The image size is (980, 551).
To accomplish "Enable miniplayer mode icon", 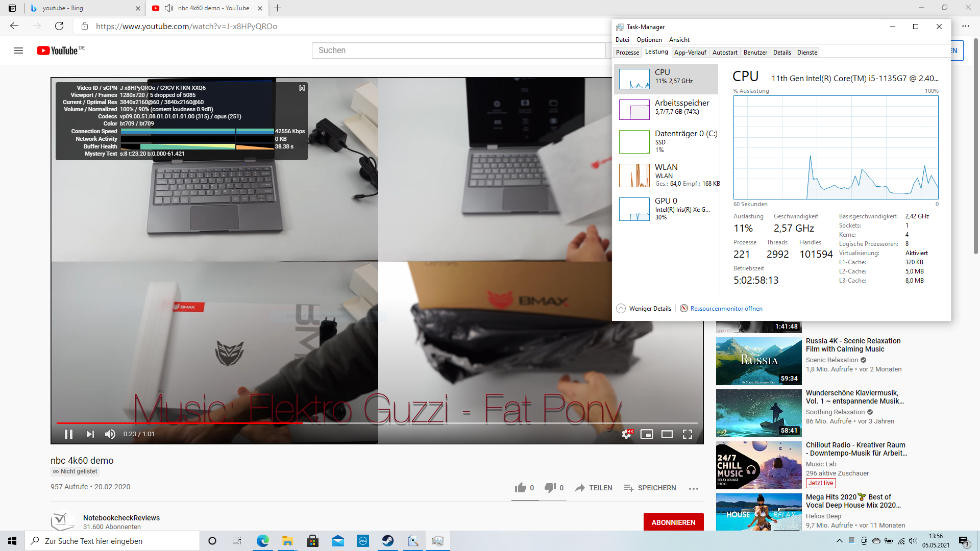I will tap(647, 434).
